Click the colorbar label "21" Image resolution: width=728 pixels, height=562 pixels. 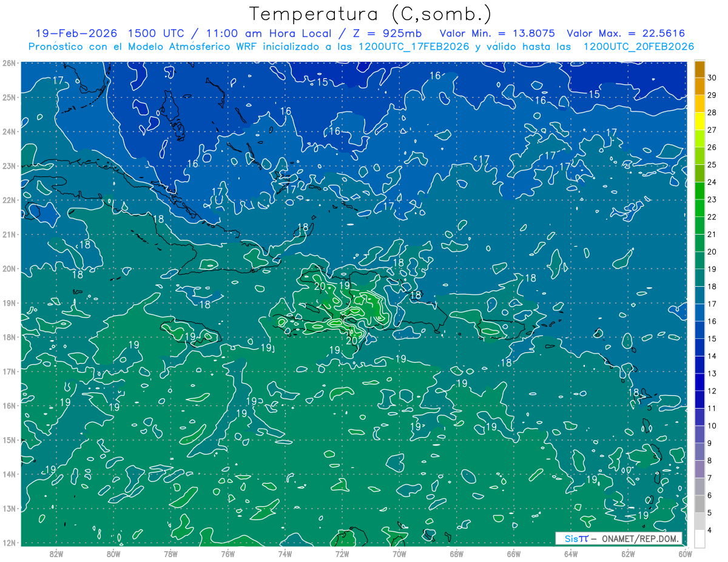(x=712, y=235)
